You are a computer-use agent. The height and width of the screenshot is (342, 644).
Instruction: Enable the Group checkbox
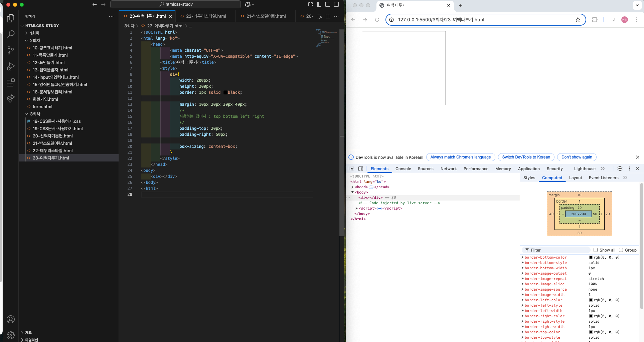621,250
